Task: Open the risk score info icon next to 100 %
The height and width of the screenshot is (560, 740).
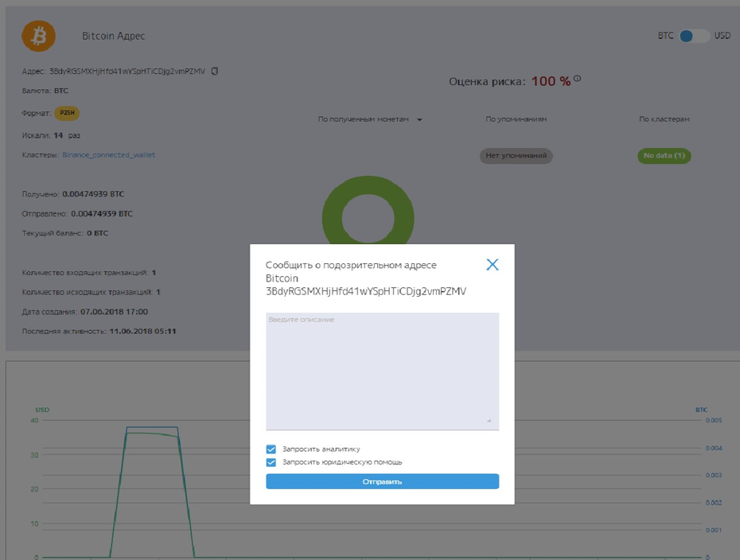Action: point(577,79)
